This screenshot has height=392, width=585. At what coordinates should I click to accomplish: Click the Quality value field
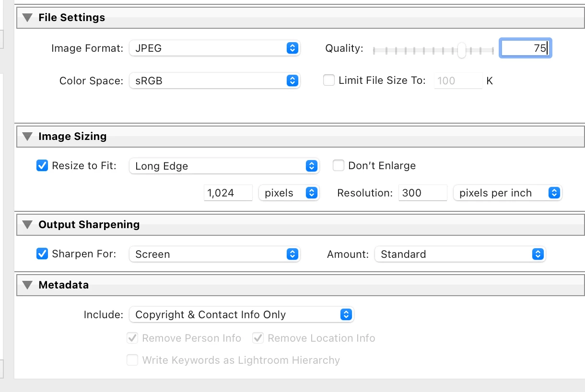pos(525,48)
